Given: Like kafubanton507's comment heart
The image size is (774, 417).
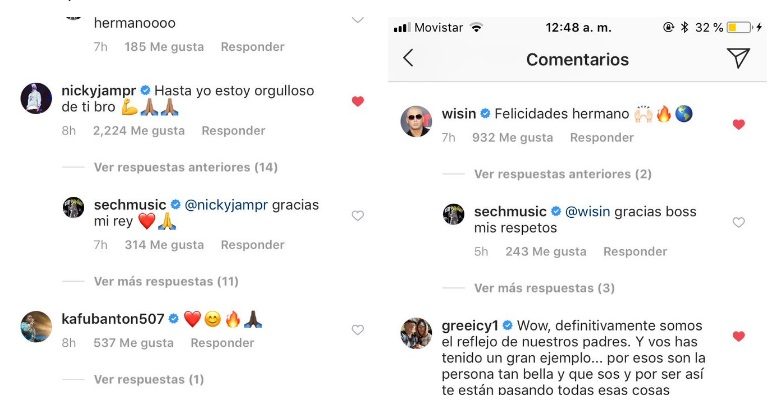Looking at the screenshot, I should click(358, 329).
